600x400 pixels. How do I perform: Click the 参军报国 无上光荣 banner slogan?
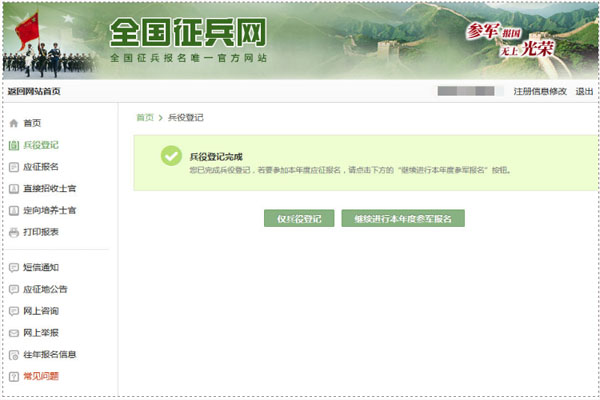[x=510, y=40]
